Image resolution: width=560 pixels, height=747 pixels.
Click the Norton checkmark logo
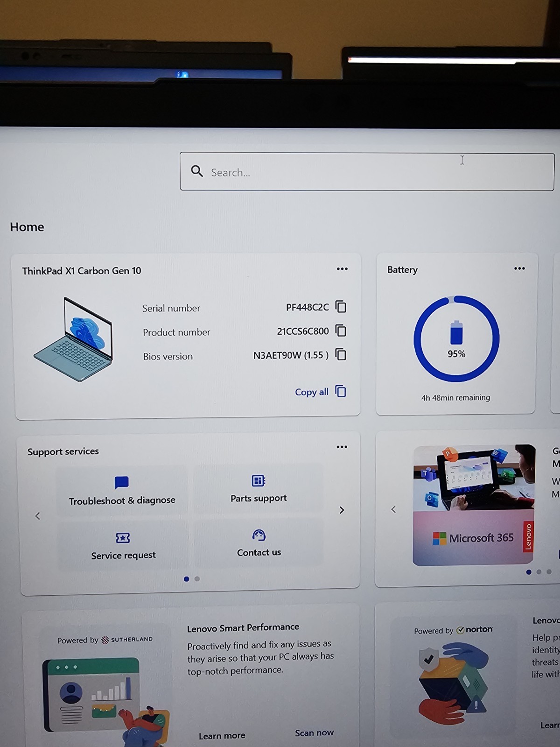pyautogui.click(x=475, y=629)
